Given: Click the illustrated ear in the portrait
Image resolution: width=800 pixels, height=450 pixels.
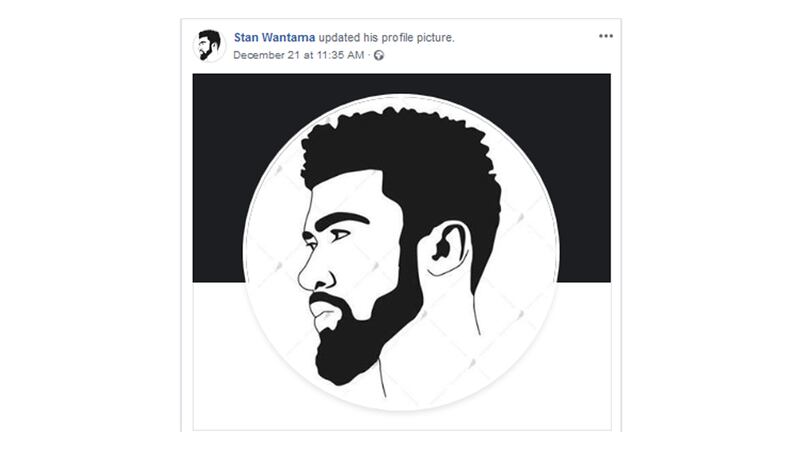Looking at the screenshot, I should pyautogui.click(x=445, y=248).
